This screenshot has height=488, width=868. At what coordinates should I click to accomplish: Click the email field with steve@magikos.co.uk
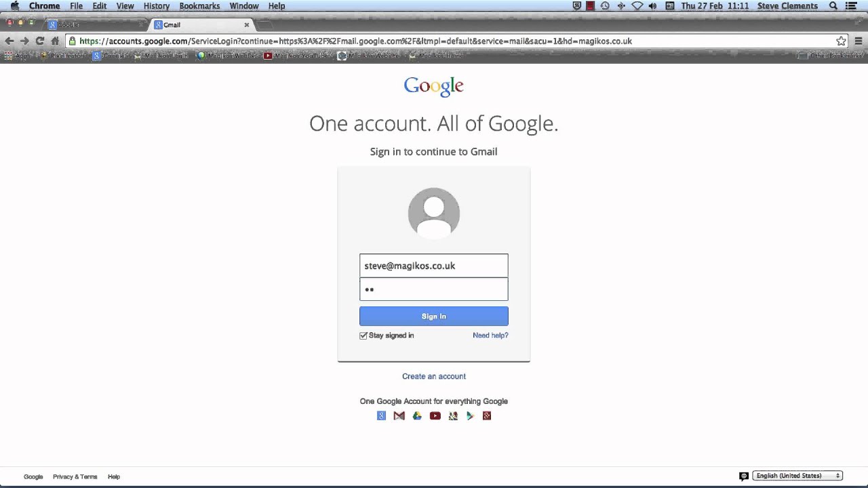[x=434, y=266]
